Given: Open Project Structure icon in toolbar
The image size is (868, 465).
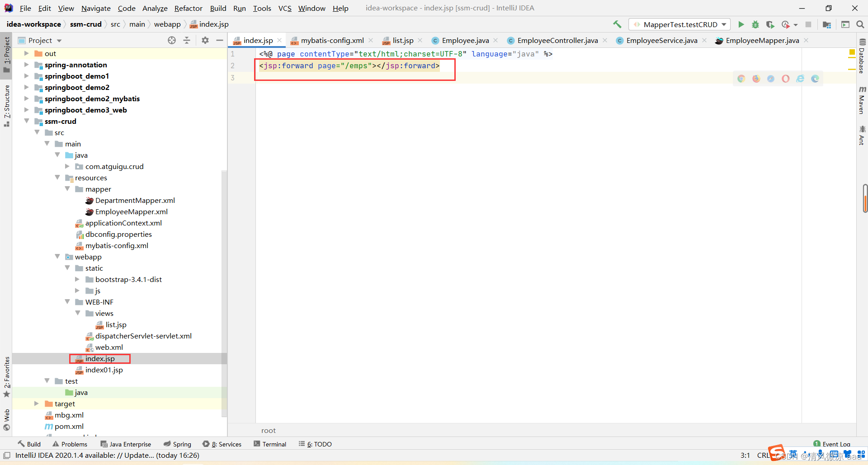Looking at the screenshot, I should coord(827,24).
